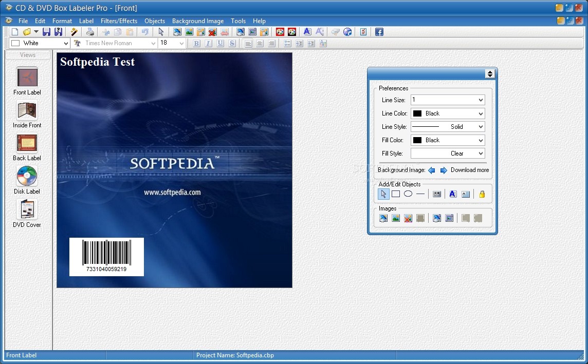The width and height of the screenshot is (588, 364).
Task: Toggle strikethrough with the S button
Action: coord(232,44)
